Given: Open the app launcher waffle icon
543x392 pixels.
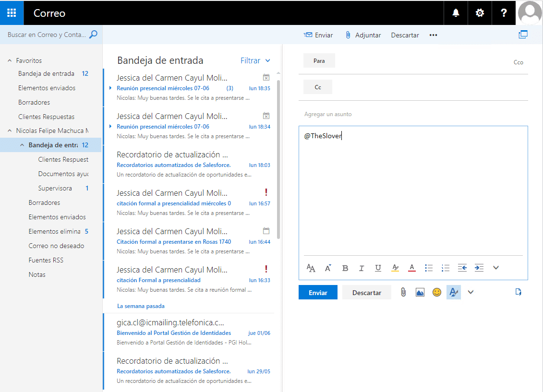Looking at the screenshot, I should pos(12,13).
